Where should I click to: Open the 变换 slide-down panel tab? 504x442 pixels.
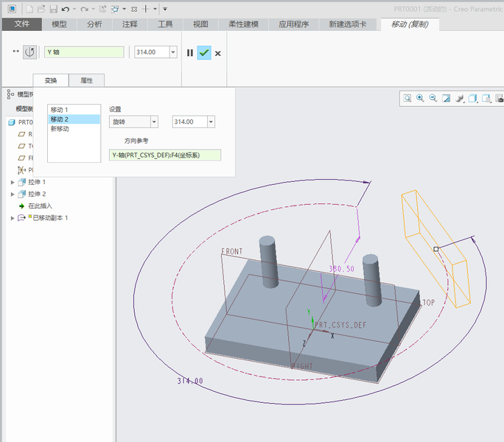click(51, 80)
